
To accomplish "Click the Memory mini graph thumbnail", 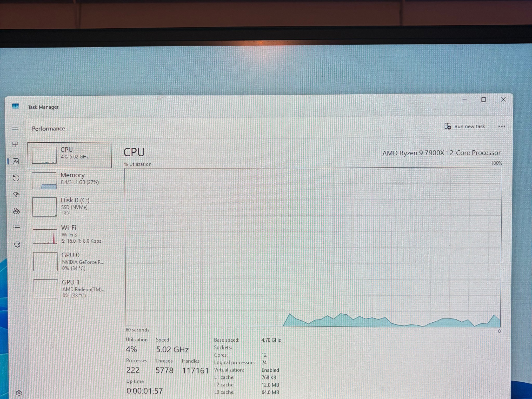I will [x=44, y=181].
